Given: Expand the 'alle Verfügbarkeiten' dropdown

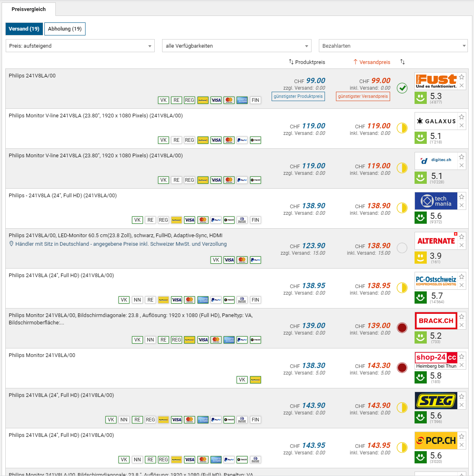Looking at the screenshot, I should point(237,46).
